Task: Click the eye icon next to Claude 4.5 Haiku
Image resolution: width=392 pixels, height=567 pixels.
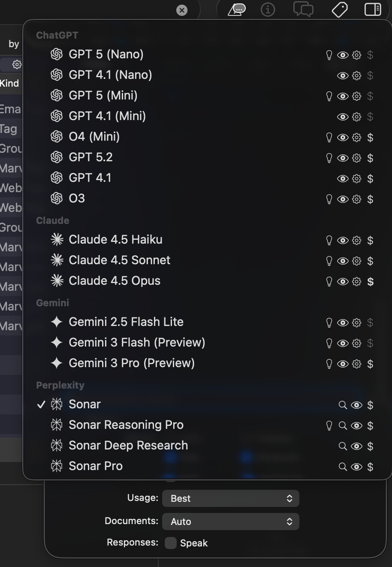Action: [343, 240]
